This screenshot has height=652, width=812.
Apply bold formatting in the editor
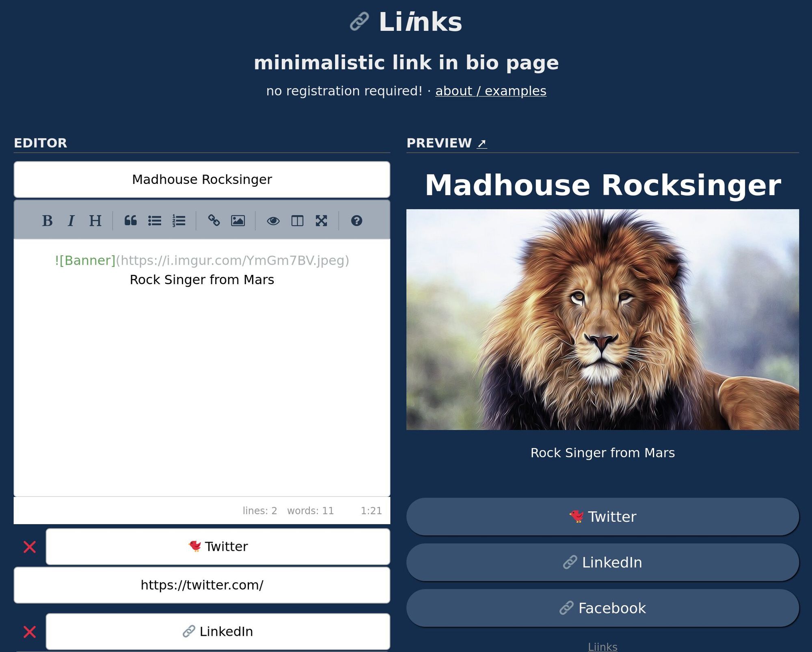point(48,221)
